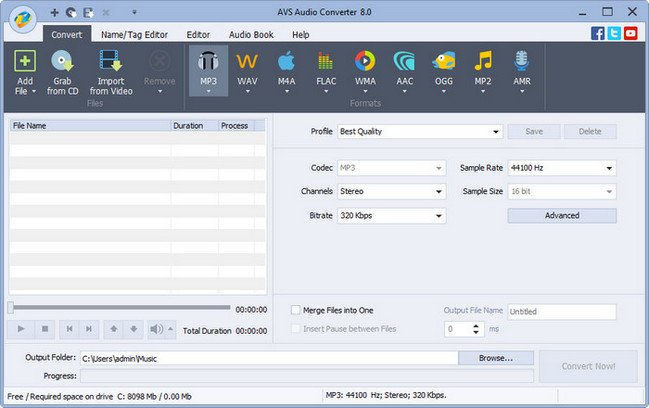Click the Output Folder path field
The height and width of the screenshot is (408, 649).
268,358
